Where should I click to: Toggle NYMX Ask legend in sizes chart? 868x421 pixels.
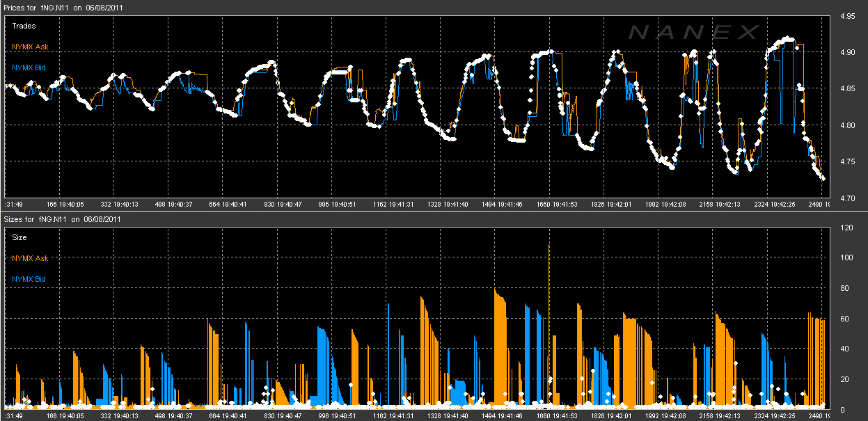[x=30, y=258]
